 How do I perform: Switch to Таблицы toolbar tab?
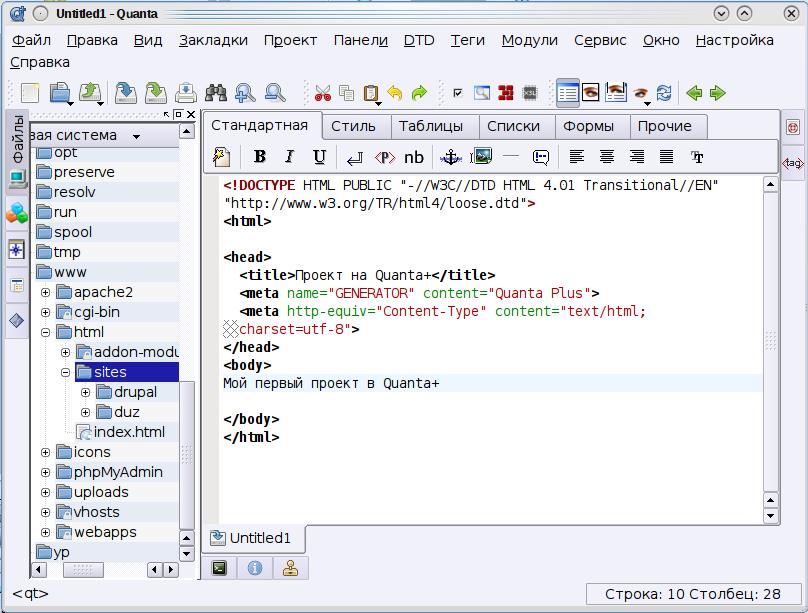click(x=431, y=126)
